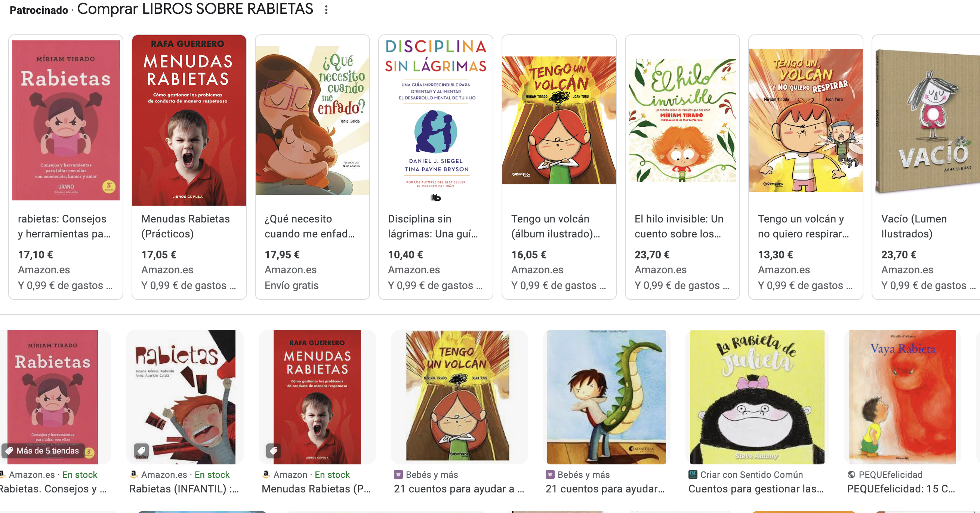Open Disciplina sin lágrimas product title
This screenshot has height=513, width=980.
pos(433,226)
